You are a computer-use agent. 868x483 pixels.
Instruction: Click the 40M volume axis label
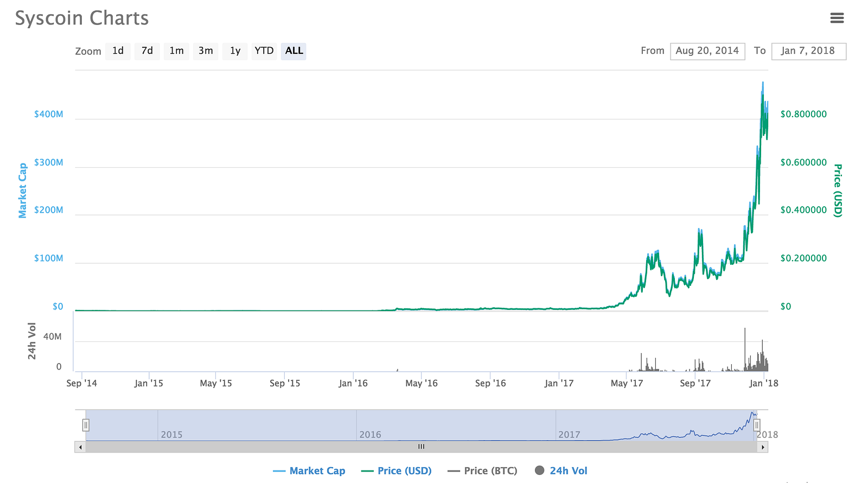(53, 337)
